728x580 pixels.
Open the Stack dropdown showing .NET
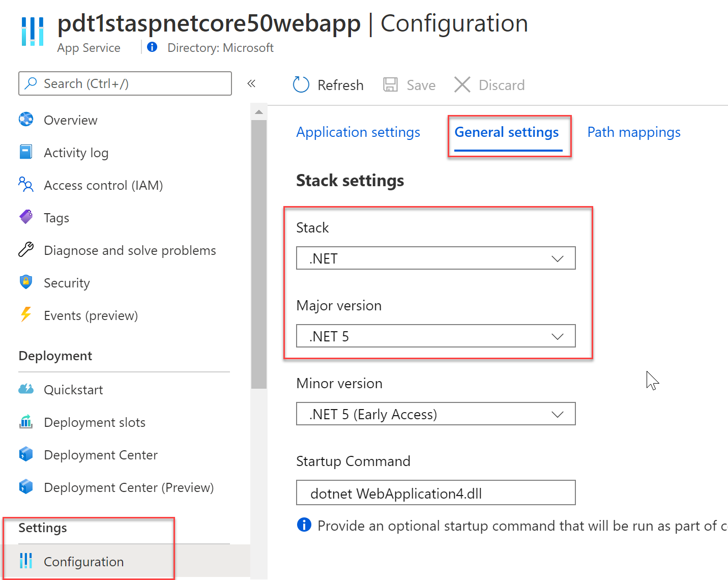435,258
